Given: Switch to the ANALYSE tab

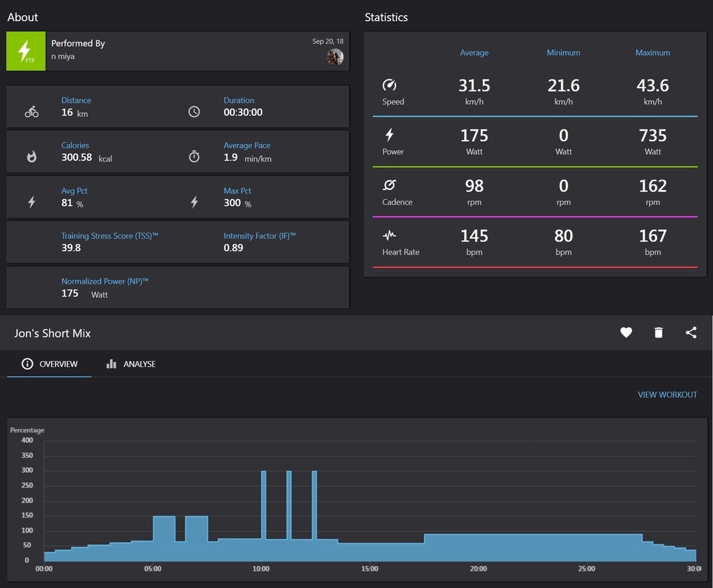Looking at the screenshot, I should [x=131, y=364].
